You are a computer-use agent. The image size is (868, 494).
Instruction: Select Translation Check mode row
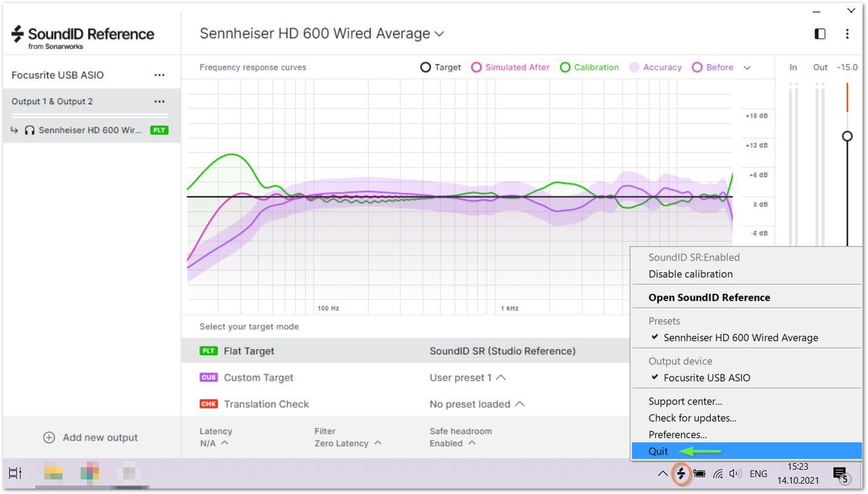405,404
